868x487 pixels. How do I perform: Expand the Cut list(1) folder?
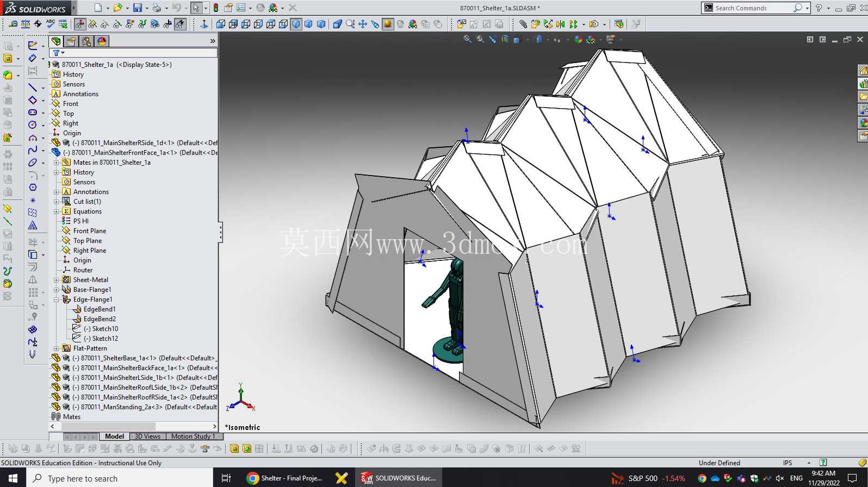(56, 202)
